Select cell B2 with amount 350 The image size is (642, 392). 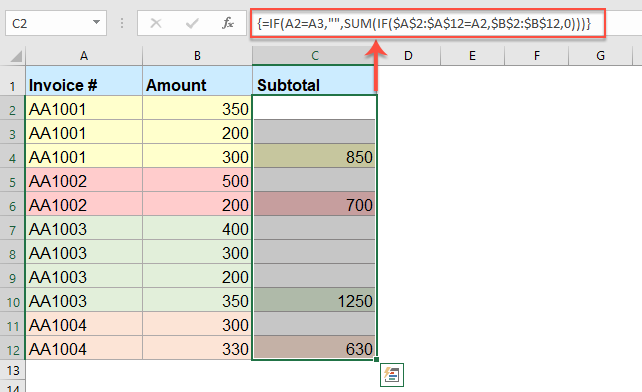[197, 108]
